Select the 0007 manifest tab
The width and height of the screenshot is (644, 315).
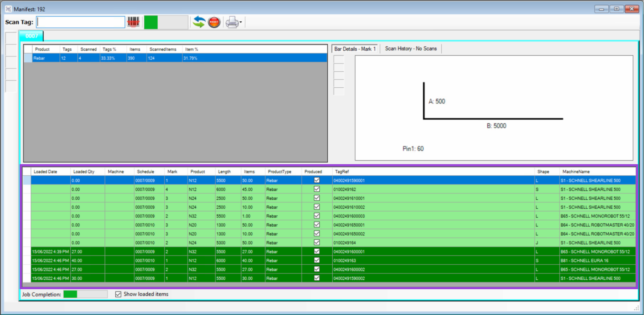[31, 36]
